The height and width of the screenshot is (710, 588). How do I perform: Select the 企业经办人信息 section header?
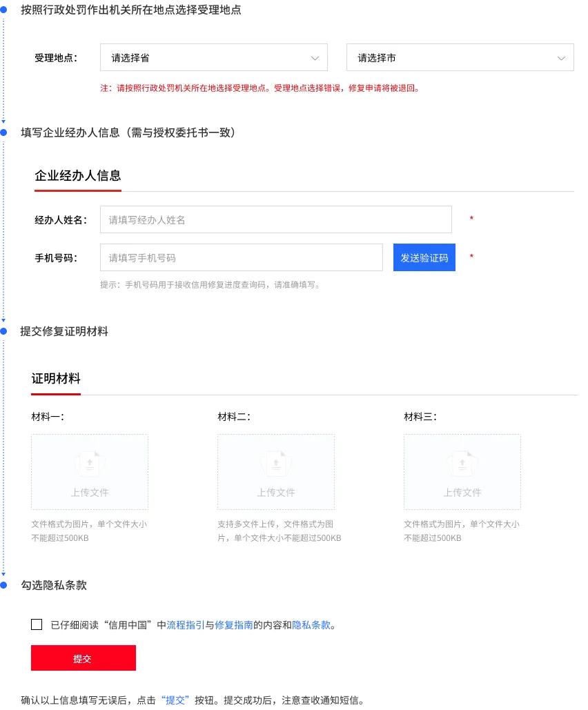coord(77,176)
